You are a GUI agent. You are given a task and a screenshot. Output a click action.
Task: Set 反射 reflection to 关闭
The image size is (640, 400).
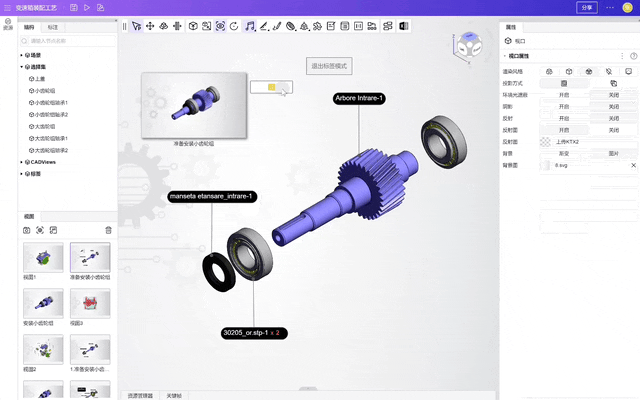(x=613, y=117)
